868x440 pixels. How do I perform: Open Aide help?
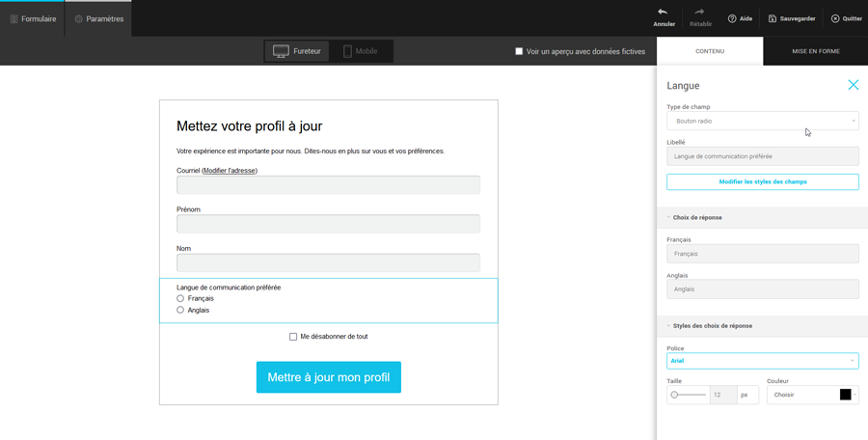(740, 19)
